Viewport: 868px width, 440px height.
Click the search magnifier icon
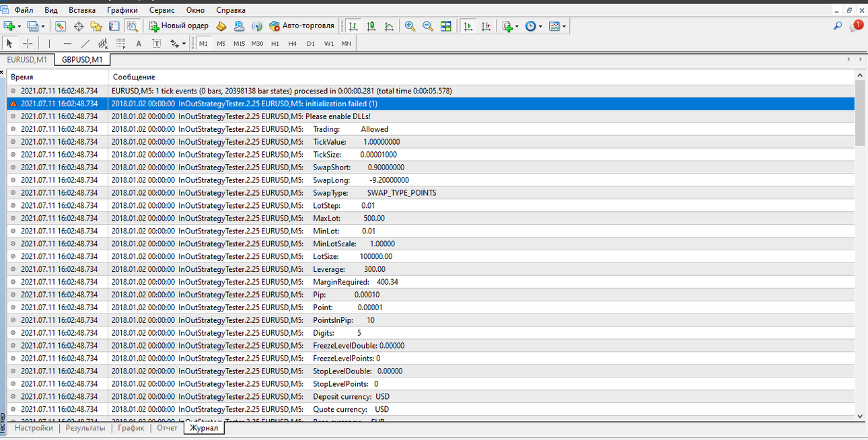(x=838, y=26)
